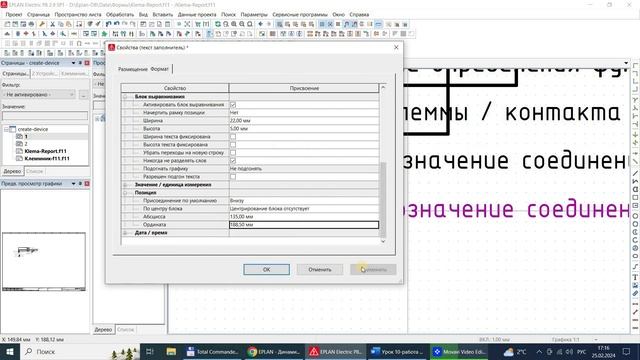This screenshot has height=360, width=640.
Task: Open the Фильтр dropdown Не активировано
Action: pyautogui.click(x=39, y=95)
